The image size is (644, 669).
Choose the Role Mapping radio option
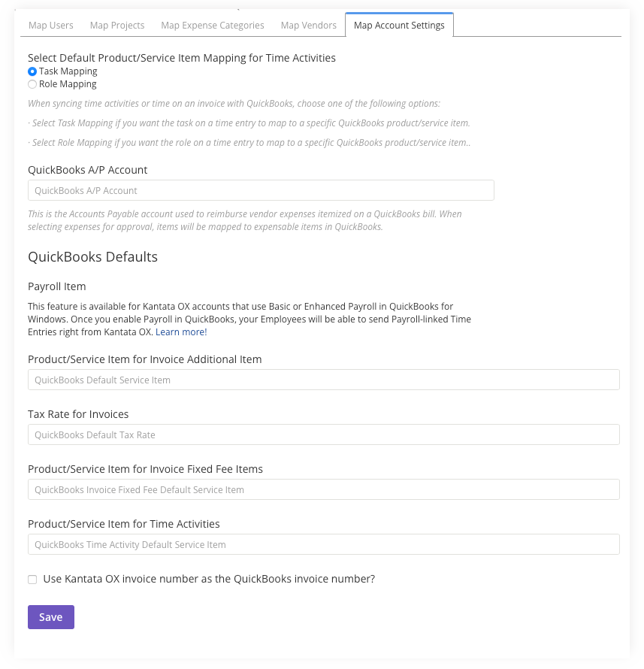(x=32, y=84)
